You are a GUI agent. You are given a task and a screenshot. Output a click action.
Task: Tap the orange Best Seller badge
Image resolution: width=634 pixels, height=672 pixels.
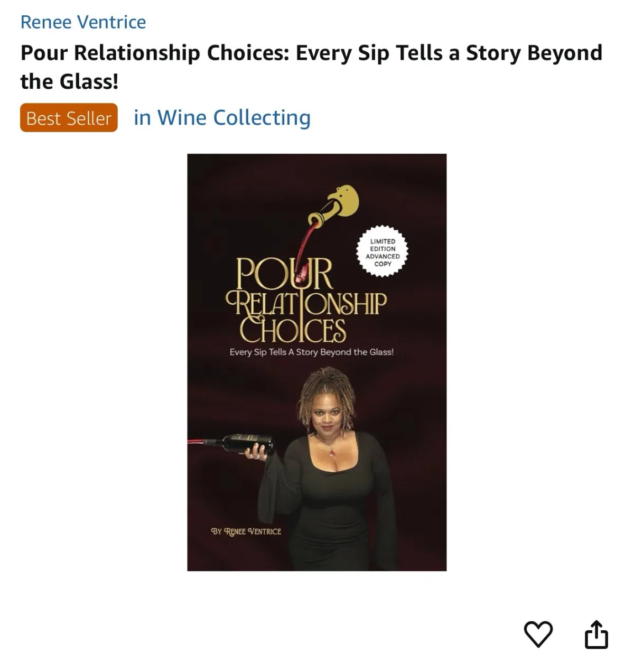(69, 118)
